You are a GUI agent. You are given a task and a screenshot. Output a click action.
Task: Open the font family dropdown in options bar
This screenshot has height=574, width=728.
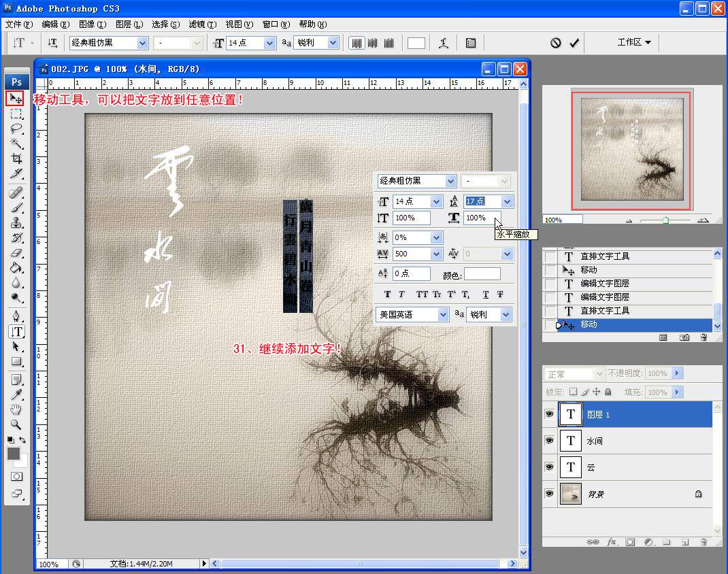[142, 43]
